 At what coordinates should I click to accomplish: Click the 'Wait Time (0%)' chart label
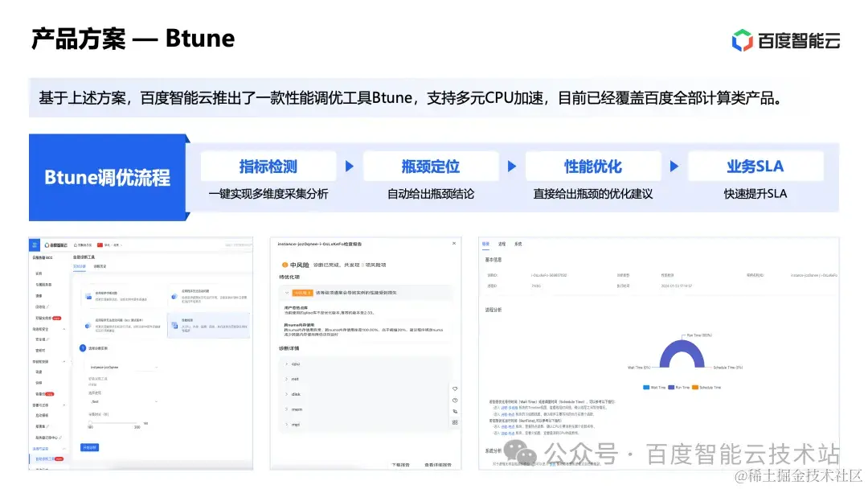(639, 368)
